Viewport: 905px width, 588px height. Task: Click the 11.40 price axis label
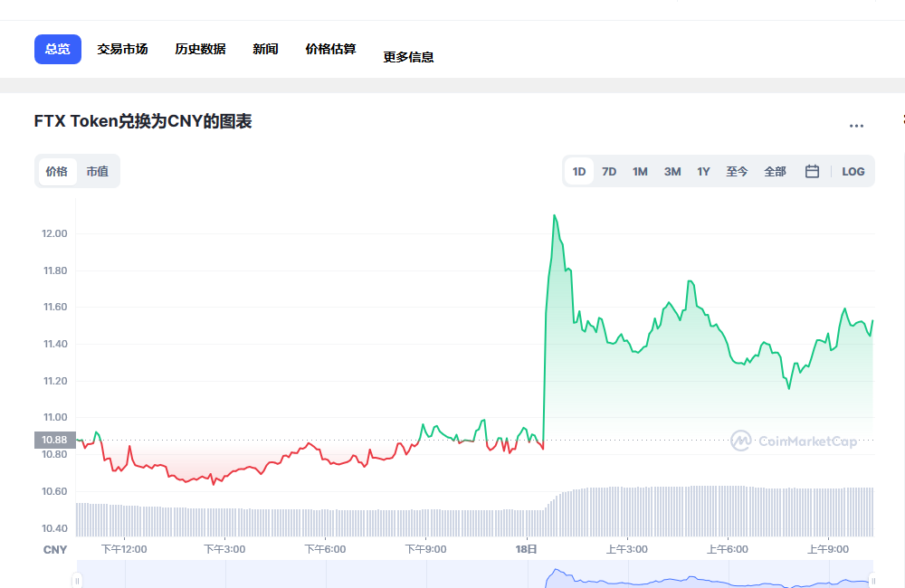55,344
